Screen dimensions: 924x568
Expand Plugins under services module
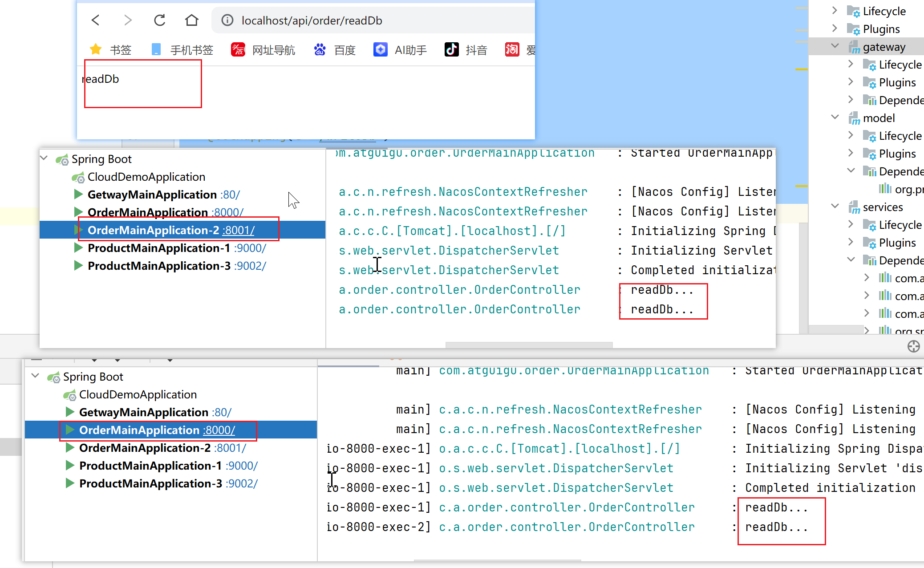pos(851,242)
